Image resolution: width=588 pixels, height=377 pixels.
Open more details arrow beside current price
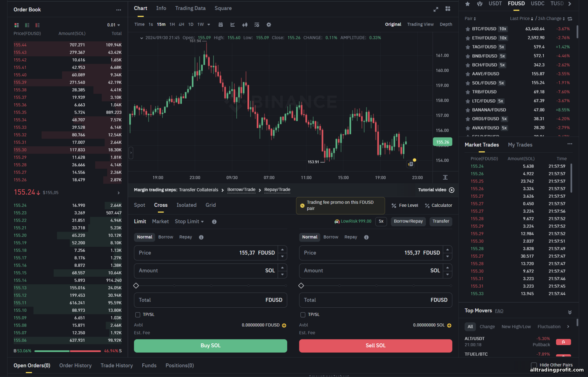pos(118,193)
